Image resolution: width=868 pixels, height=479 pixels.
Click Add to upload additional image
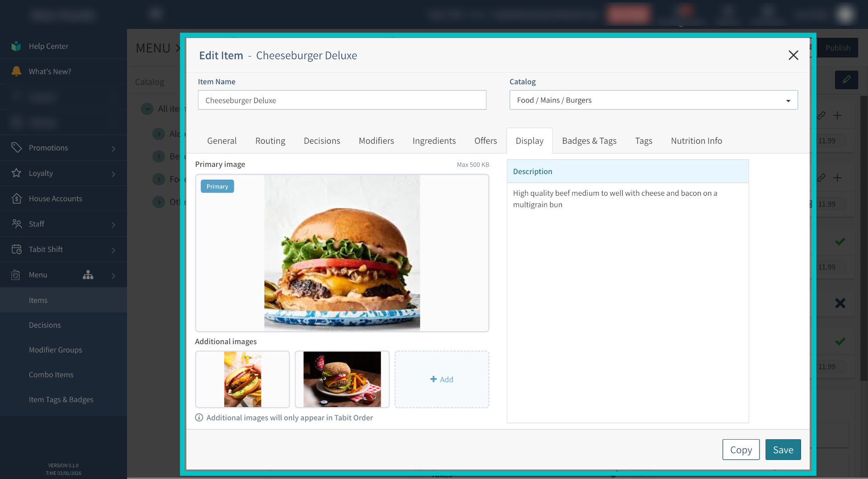[442, 379]
